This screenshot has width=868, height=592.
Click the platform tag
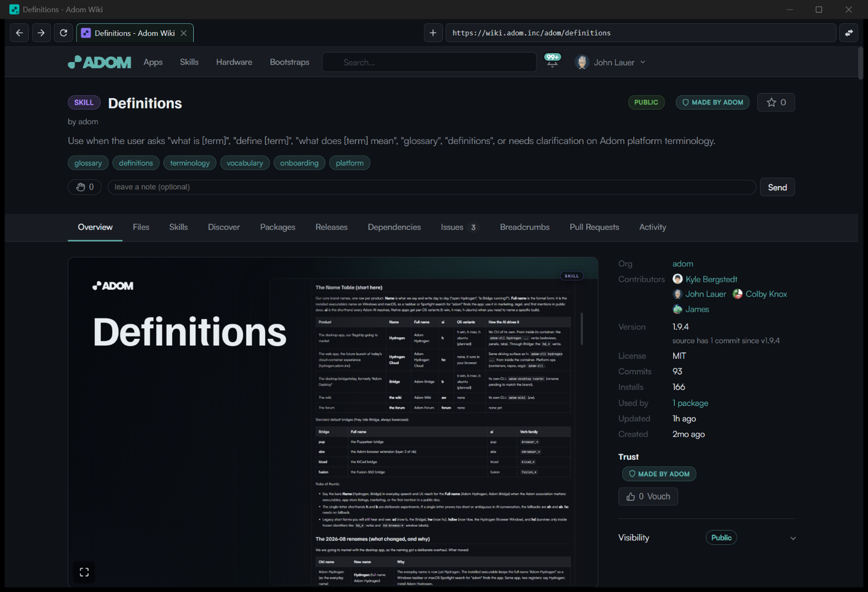click(350, 163)
